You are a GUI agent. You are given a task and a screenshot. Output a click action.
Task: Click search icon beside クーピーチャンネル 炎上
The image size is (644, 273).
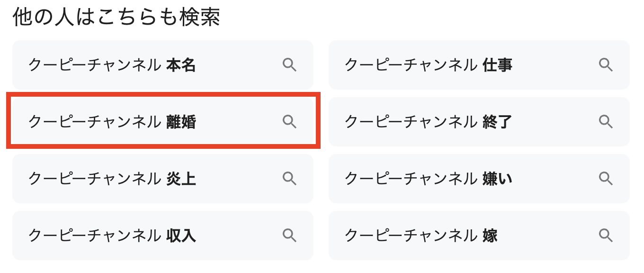click(x=289, y=179)
